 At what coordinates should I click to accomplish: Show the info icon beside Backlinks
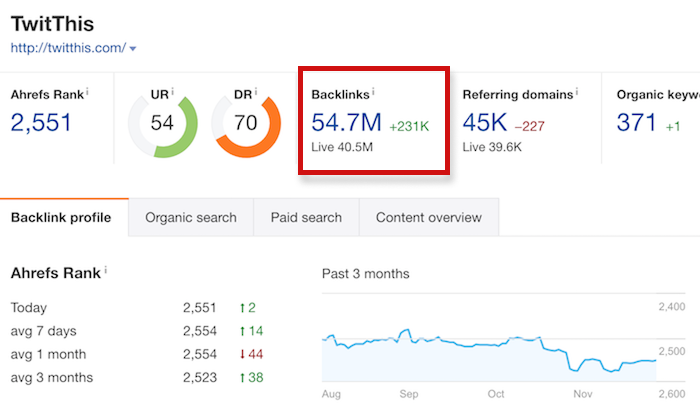pyautogui.click(x=373, y=92)
